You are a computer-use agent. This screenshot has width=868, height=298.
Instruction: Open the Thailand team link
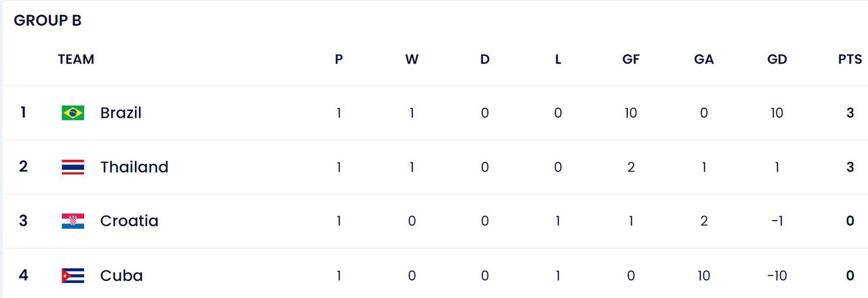pyautogui.click(x=134, y=167)
